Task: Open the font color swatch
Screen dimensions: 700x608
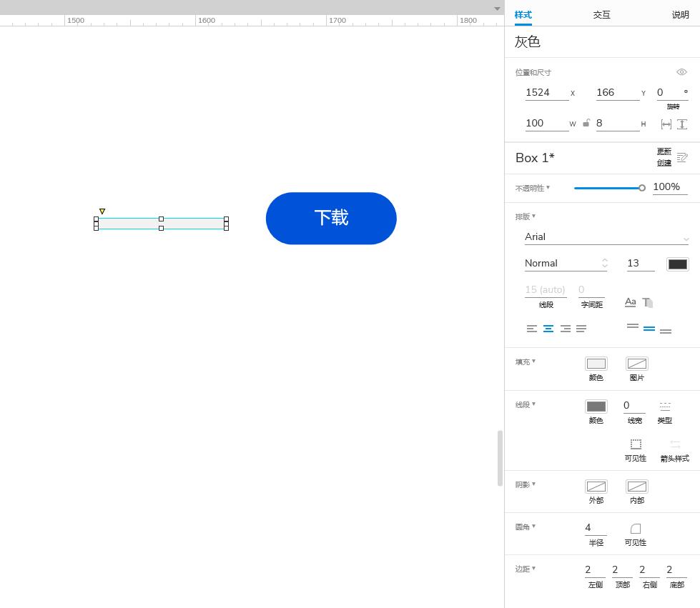Action: click(677, 264)
